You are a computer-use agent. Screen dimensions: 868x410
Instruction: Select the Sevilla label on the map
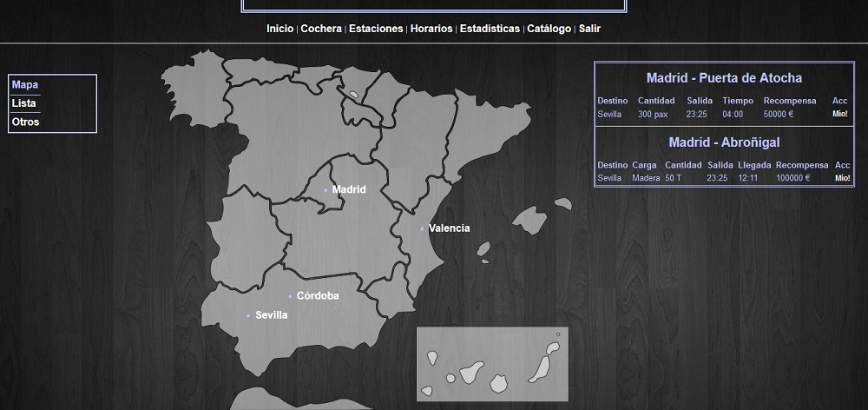point(271,315)
